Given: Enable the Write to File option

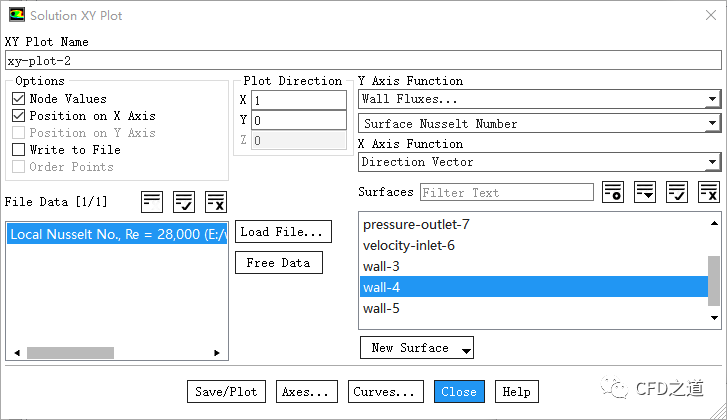Looking at the screenshot, I should [x=19, y=150].
